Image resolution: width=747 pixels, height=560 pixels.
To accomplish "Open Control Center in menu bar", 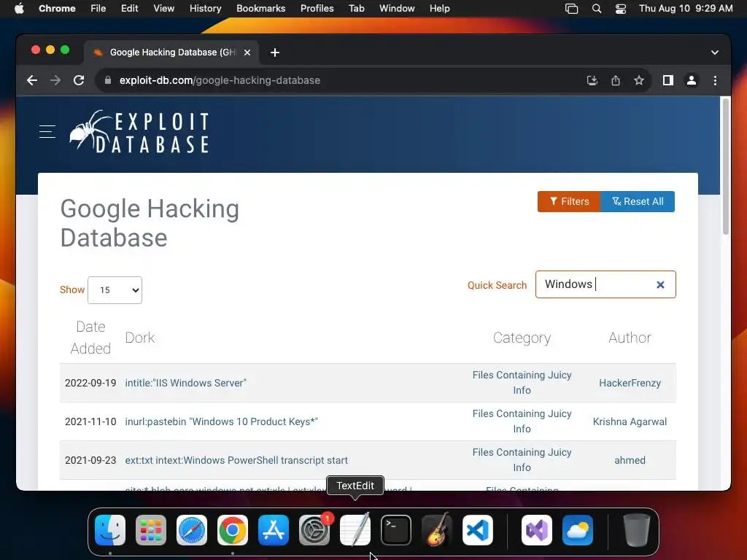I will (621, 9).
